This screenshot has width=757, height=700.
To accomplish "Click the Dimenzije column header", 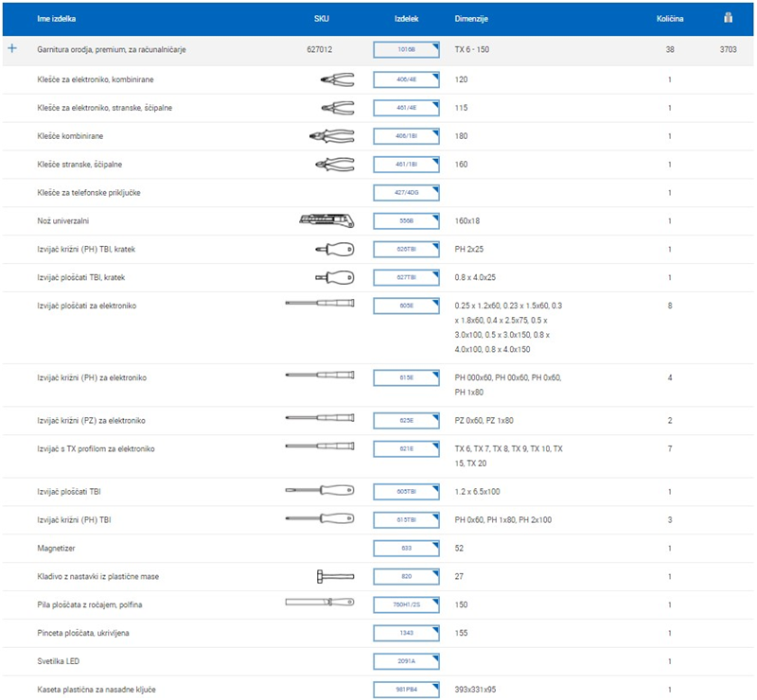I will tap(472, 19).
